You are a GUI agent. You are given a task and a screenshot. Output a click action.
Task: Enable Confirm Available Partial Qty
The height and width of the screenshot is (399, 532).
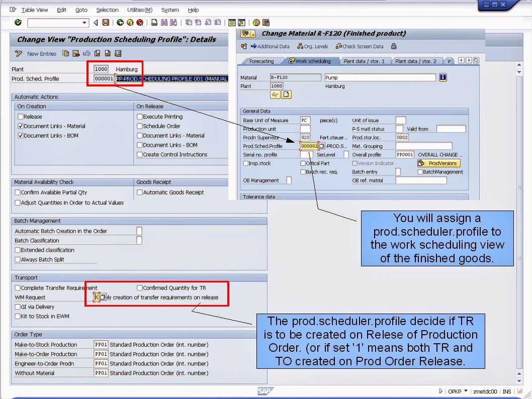pyautogui.click(x=17, y=192)
